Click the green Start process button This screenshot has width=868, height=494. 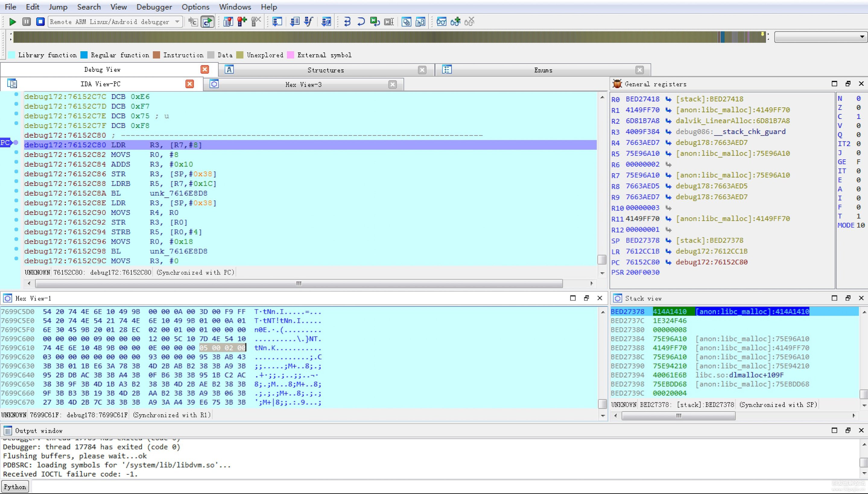[x=13, y=22]
